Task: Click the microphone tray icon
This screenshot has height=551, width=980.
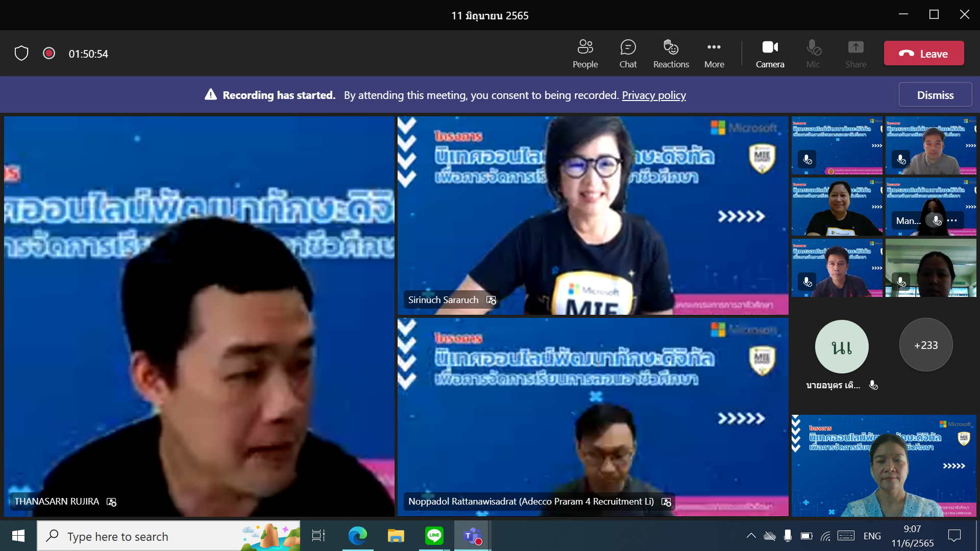Action: [788, 536]
